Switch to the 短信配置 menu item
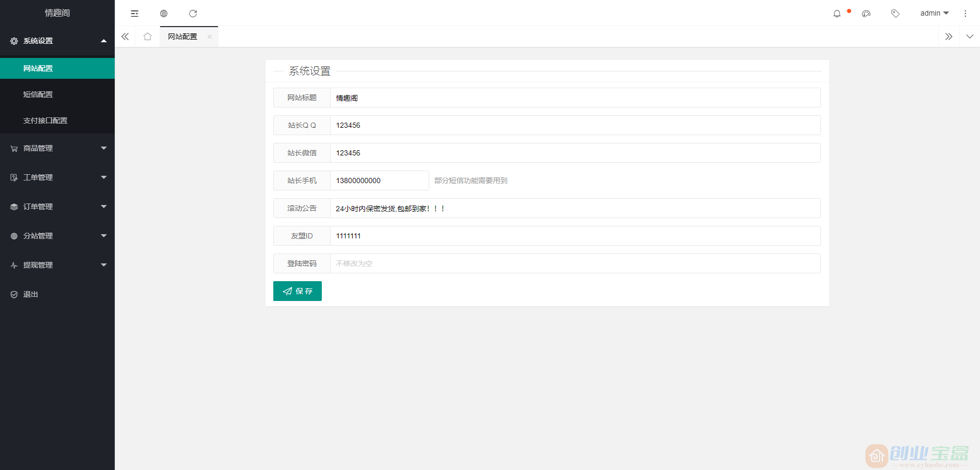 coord(57,94)
